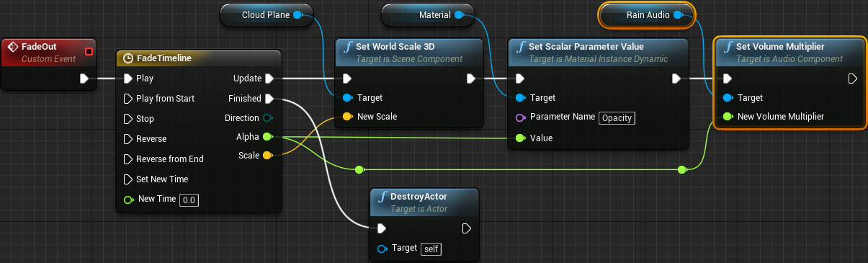The height and width of the screenshot is (263, 868).
Task: Click the Alpha output pin on FadeTimeline
Action: [267, 136]
